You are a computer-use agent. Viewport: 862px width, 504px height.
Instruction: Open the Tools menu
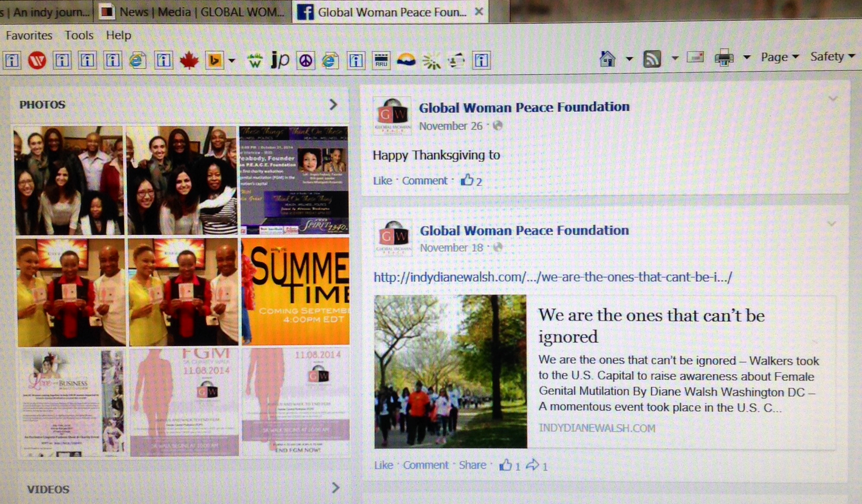coord(79,35)
